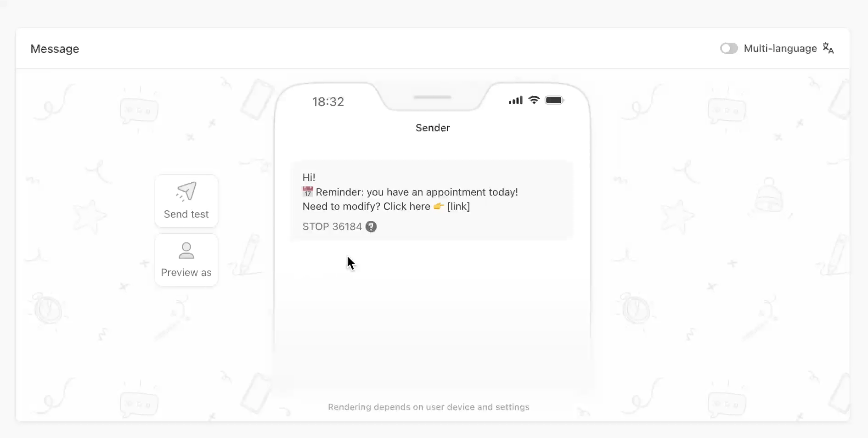
Task: Click the Sender name in the phone header
Action: [x=433, y=128]
